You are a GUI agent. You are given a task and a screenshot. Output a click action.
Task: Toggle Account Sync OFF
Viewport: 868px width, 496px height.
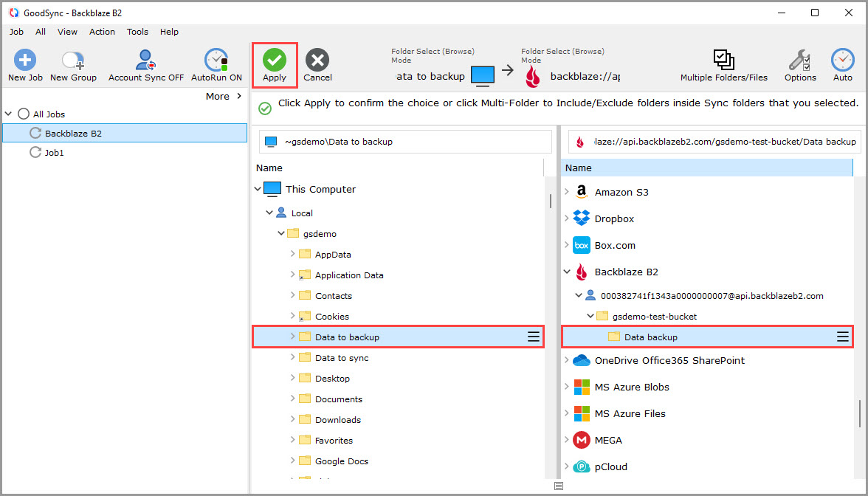coord(145,65)
